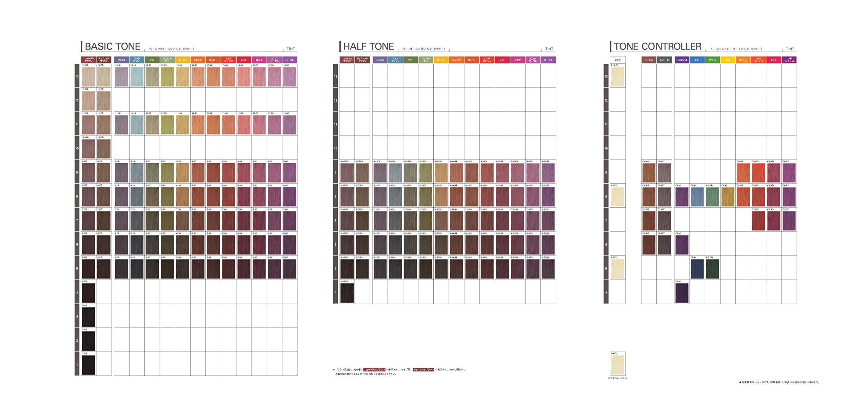Click the C13-CL clear swatch
This screenshot has height=409, width=868.
tap(617, 77)
